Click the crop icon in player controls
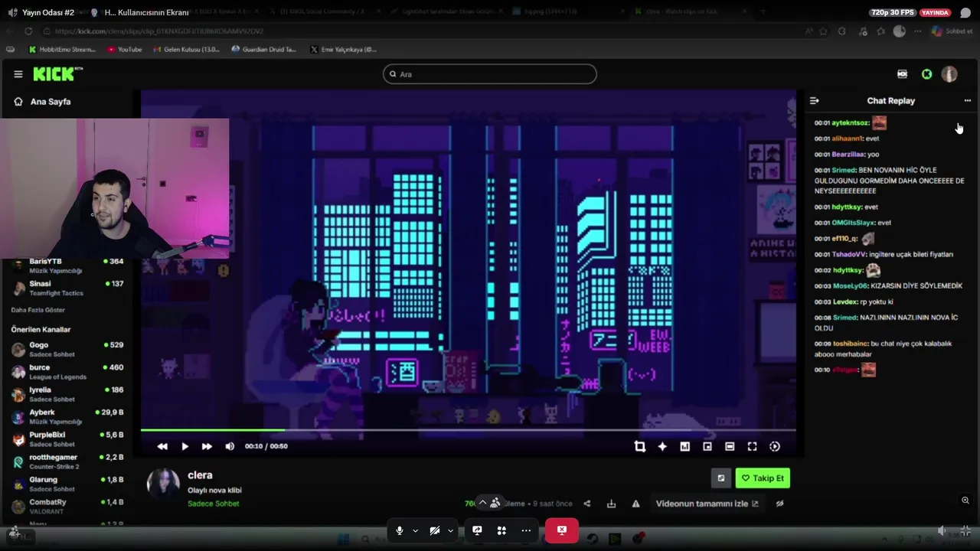The image size is (980, 551). pos(640,447)
